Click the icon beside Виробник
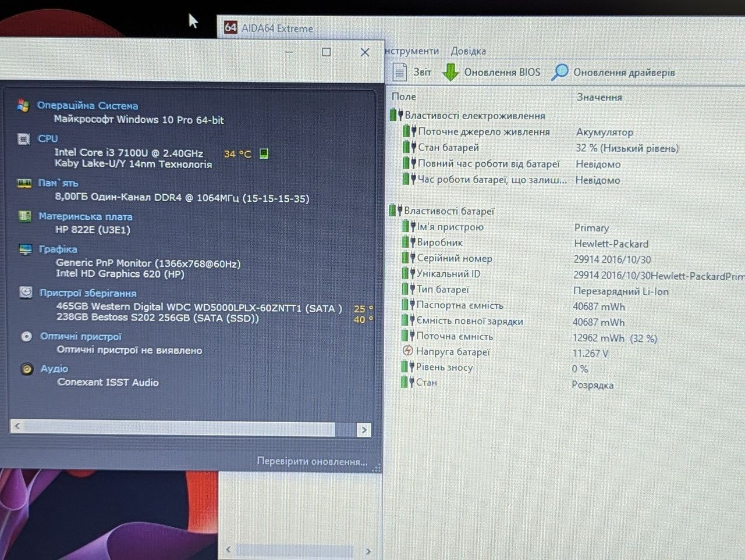745x560 pixels. click(409, 242)
